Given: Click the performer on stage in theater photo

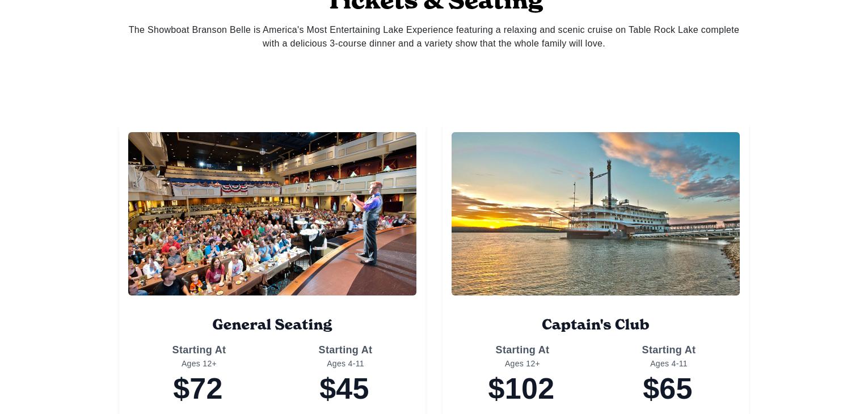Looking at the screenshot, I should [369, 224].
